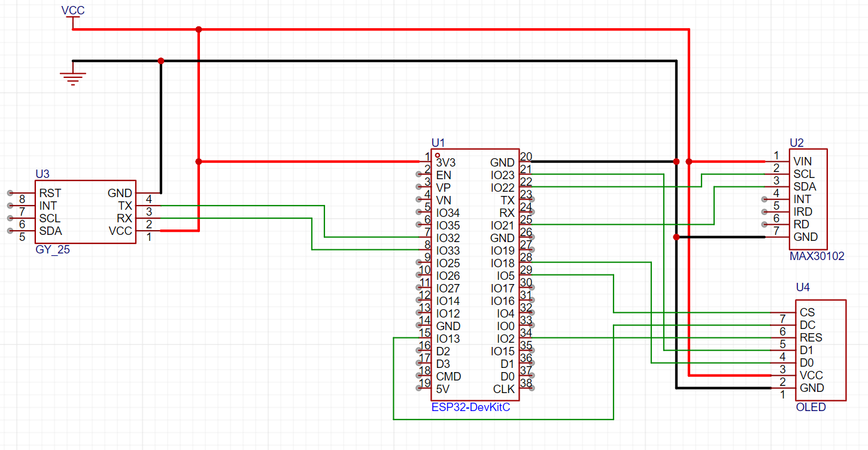
Task: Click the CMD pin label
Action: point(448,376)
